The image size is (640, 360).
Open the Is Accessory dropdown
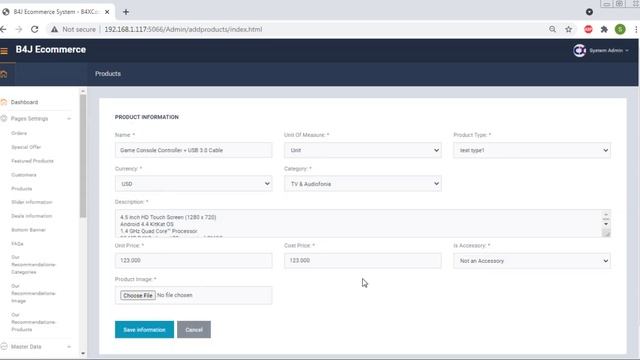(532, 261)
